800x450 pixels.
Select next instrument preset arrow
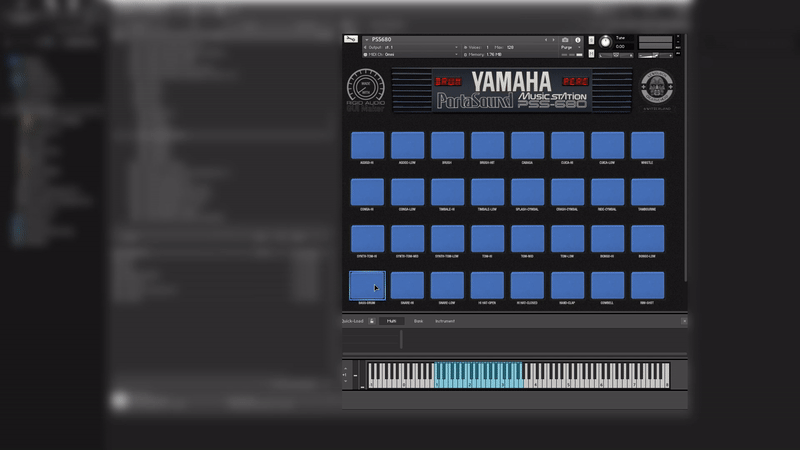tap(554, 40)
